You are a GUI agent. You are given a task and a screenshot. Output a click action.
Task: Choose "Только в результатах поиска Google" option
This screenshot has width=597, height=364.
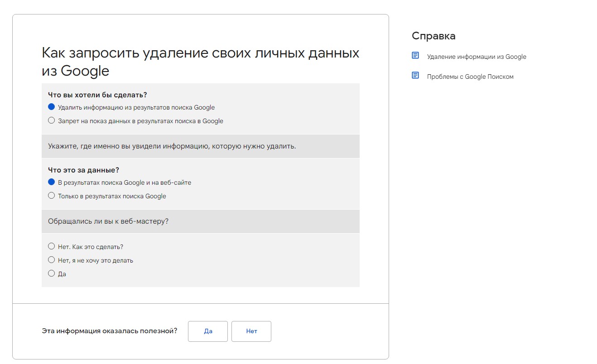pos(51,196)
